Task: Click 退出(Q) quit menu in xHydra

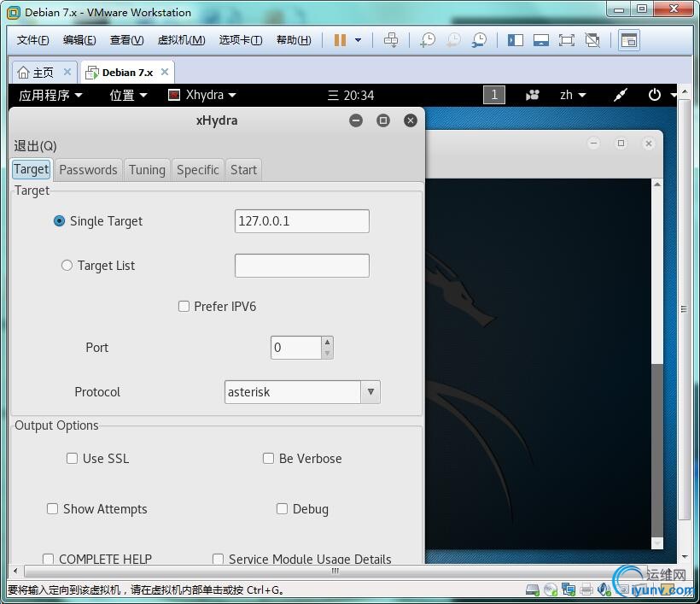Action: [35, 146]
